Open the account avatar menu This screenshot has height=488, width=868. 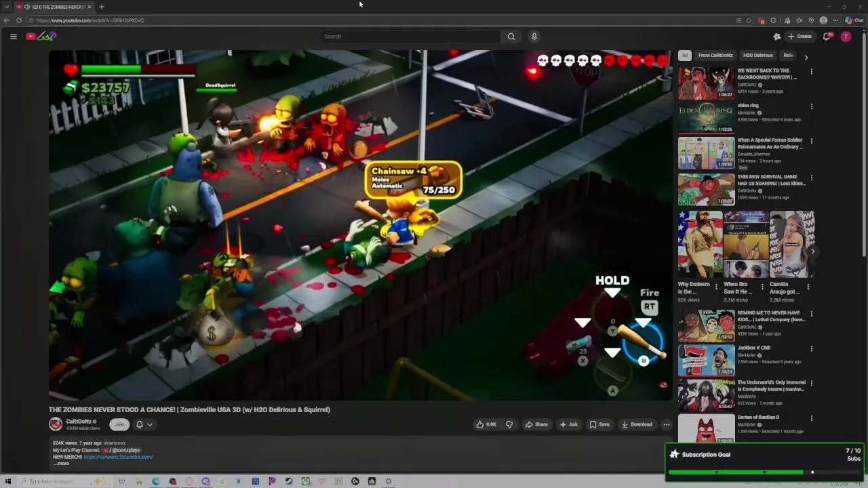tap(846, 37)
